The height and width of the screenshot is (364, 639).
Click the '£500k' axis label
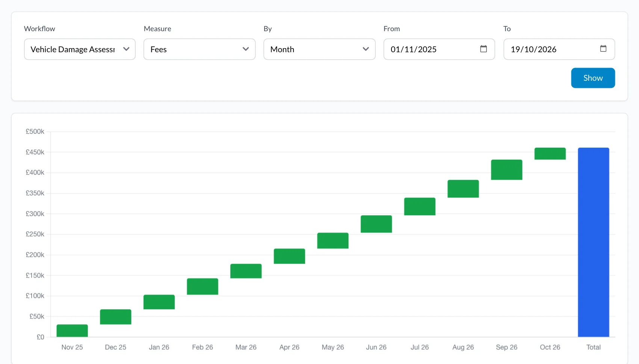coord(35,131)
